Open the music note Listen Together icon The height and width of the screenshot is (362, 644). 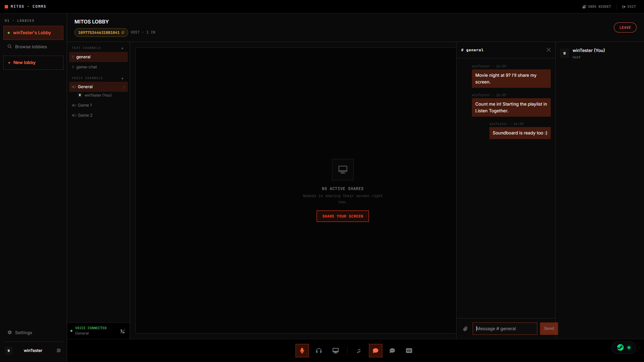(359, 351)
